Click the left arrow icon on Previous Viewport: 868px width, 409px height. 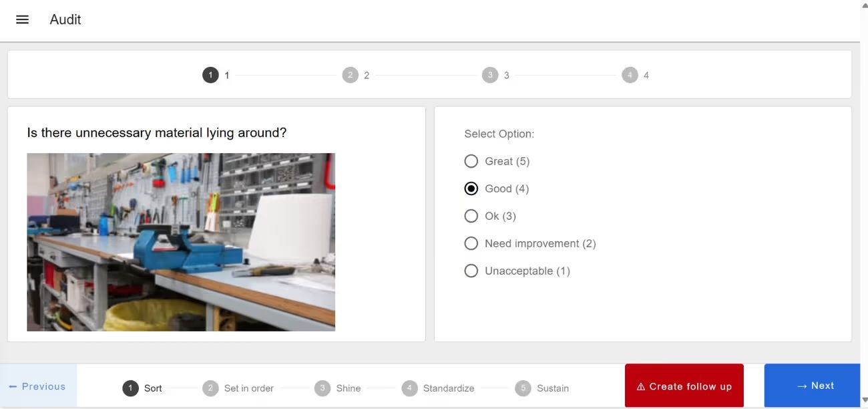point(11,386)
